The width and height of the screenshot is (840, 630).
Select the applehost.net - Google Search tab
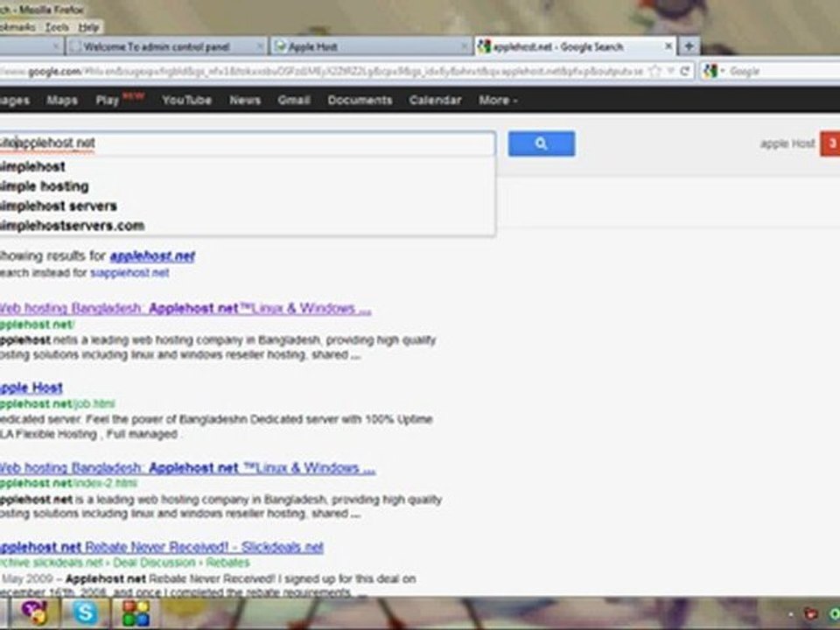576,46
